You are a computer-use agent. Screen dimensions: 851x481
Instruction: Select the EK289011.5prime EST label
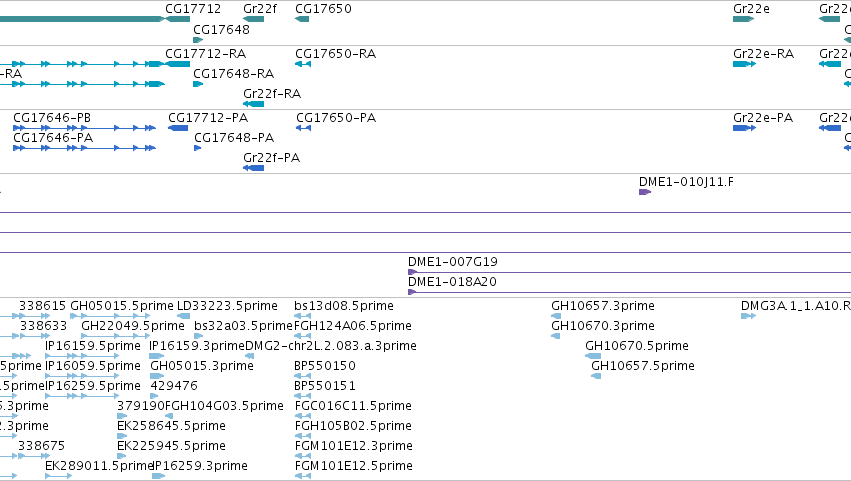click(99, 466)
